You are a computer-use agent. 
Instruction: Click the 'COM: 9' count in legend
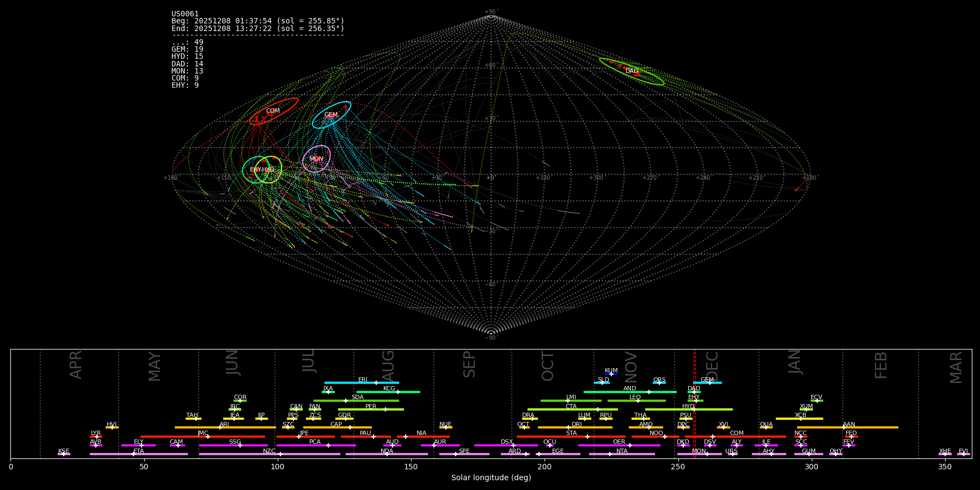coord(185,78)
